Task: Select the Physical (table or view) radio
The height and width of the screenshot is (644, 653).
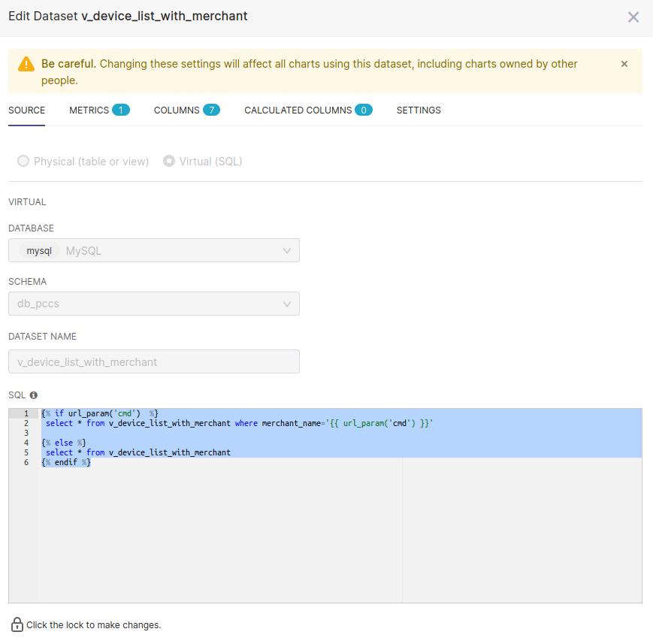Action: point(23,161)
